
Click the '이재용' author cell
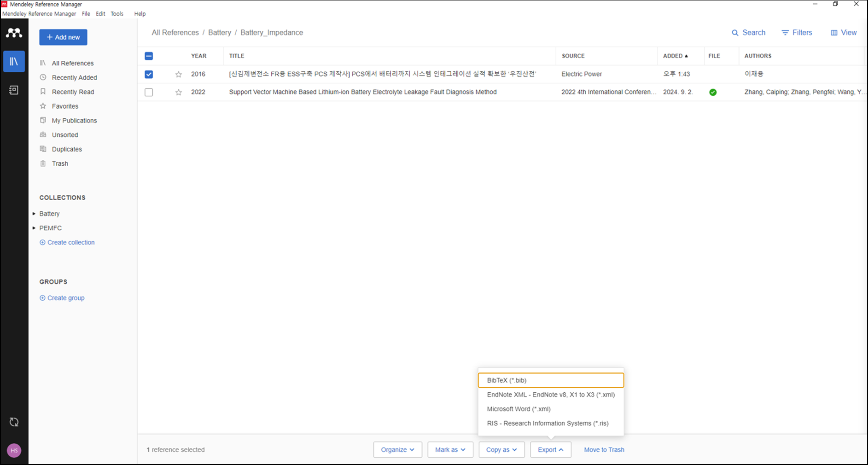pyautogui.click(x=754, y=74)
